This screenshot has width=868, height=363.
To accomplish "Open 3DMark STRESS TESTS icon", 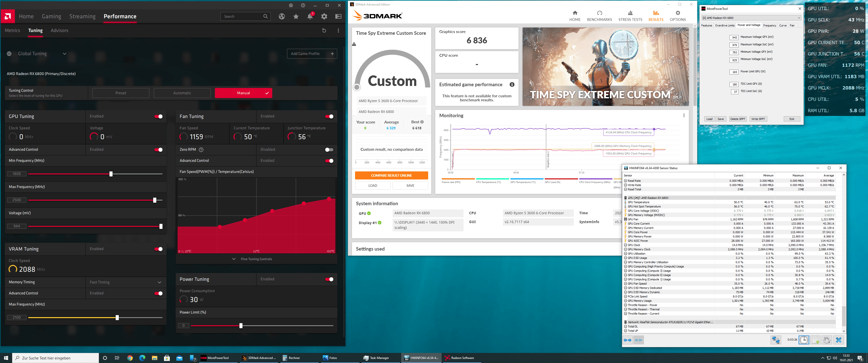I will pos(630,13).
